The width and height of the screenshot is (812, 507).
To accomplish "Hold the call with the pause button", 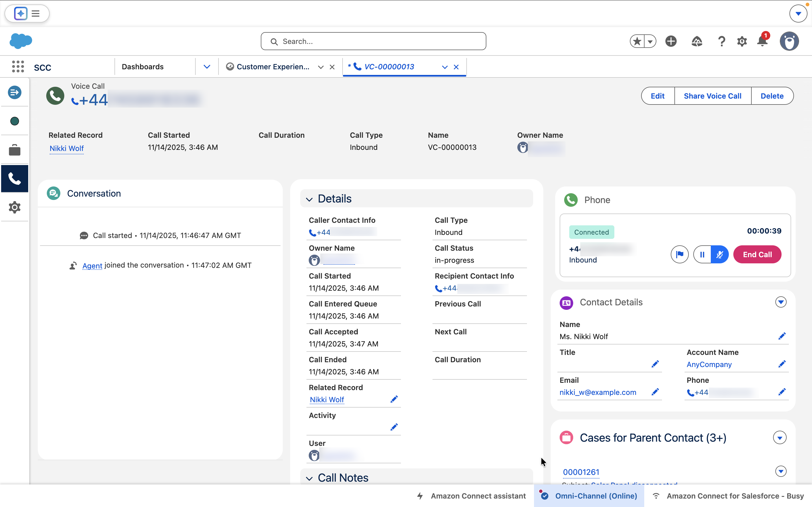I will pos(702,255).
